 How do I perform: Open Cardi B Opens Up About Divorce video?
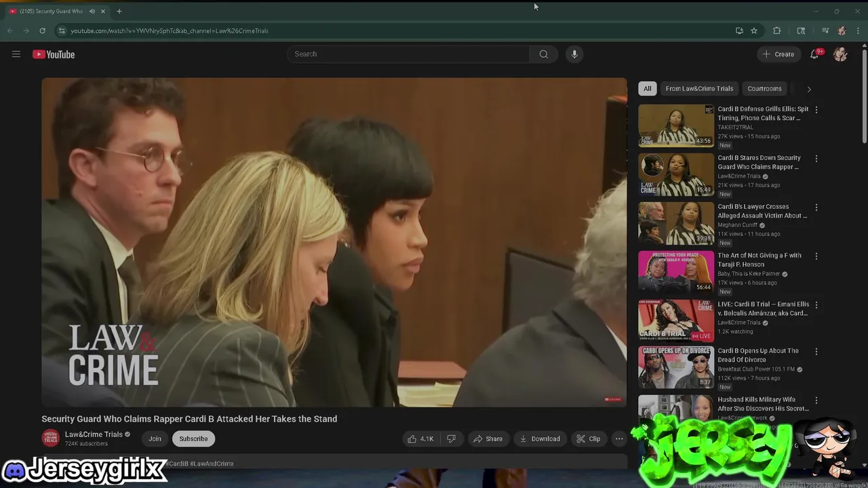tap(758, 355)
